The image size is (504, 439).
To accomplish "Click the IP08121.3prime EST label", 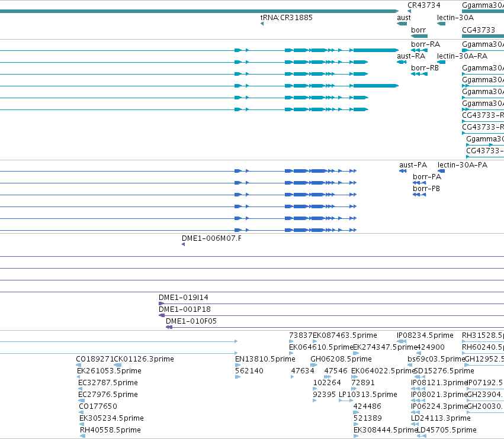I will click(439, 383).
